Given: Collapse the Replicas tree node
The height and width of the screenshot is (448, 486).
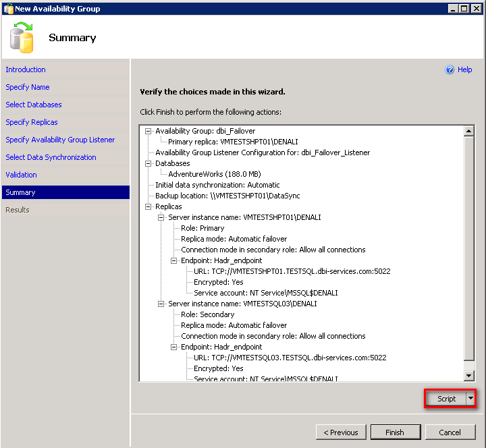Looking at the screenshot, I should tap(148, 206).
